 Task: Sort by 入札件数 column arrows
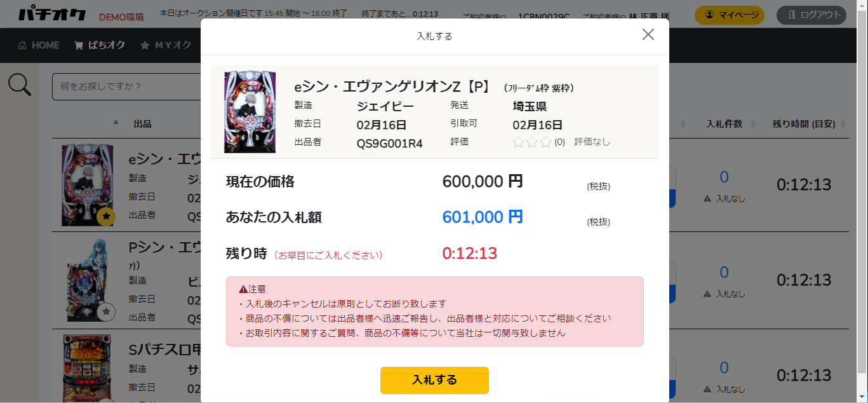(x=753, y=123)
